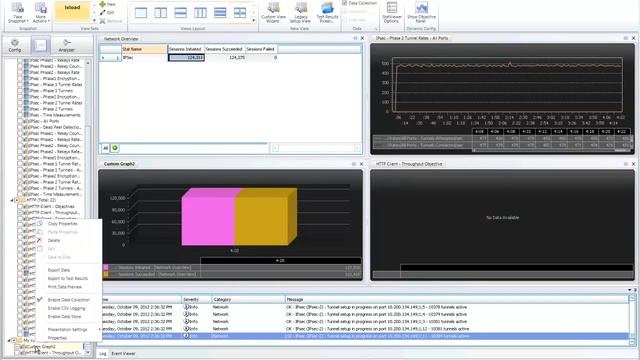Click the Take Snapshot button
640x360 pixels.
tap(18, 12)
